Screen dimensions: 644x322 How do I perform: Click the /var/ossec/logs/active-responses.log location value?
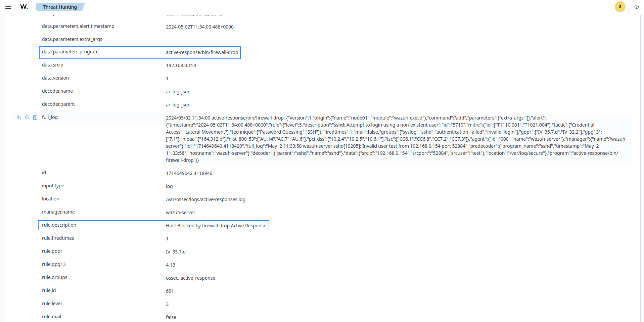pyautogui.click(x=205, y=199)
